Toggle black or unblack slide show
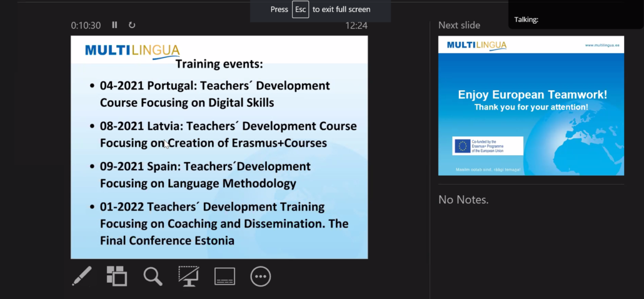This screenshot has width=644, height=299. click(188, 276)
